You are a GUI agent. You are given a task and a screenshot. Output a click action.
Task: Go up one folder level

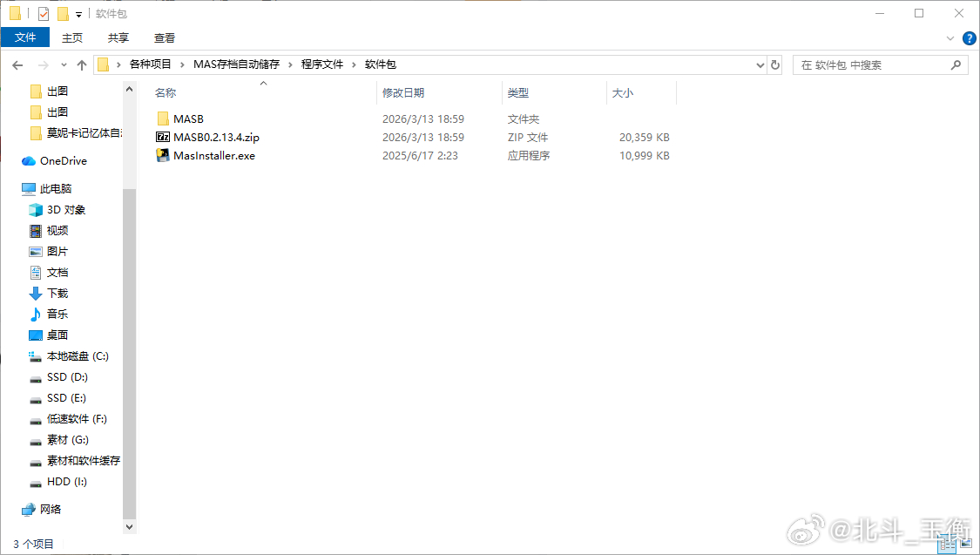click(x=82, y=65)
